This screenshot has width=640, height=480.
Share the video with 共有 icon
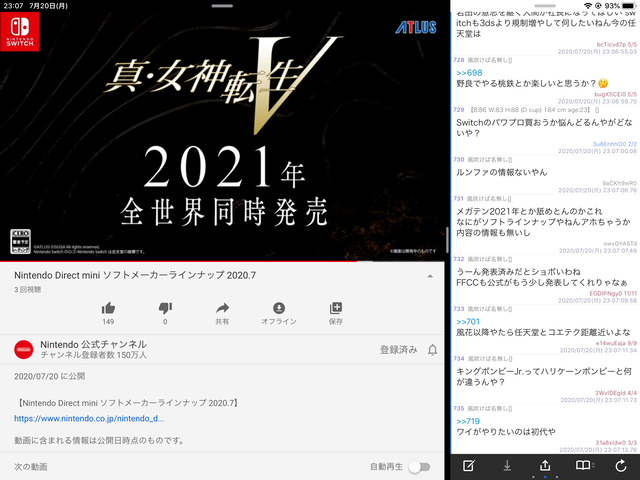point(222,308)
